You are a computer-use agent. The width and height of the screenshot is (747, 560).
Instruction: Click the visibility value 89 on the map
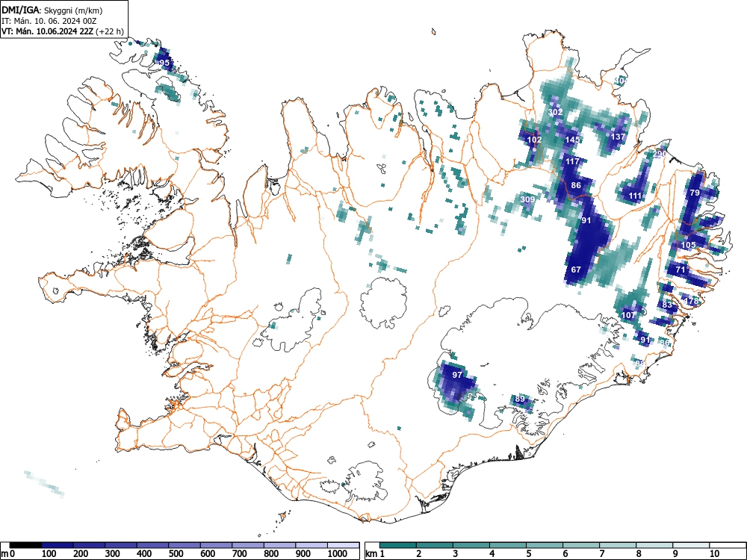click(x=520, y=399)
